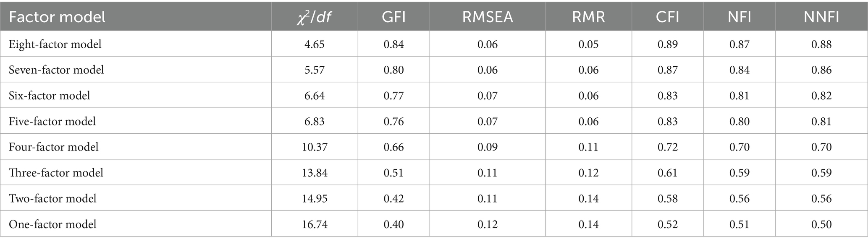Select the CFI column header
This screenshot has width=868, height=244.
(x=667, y=17)
